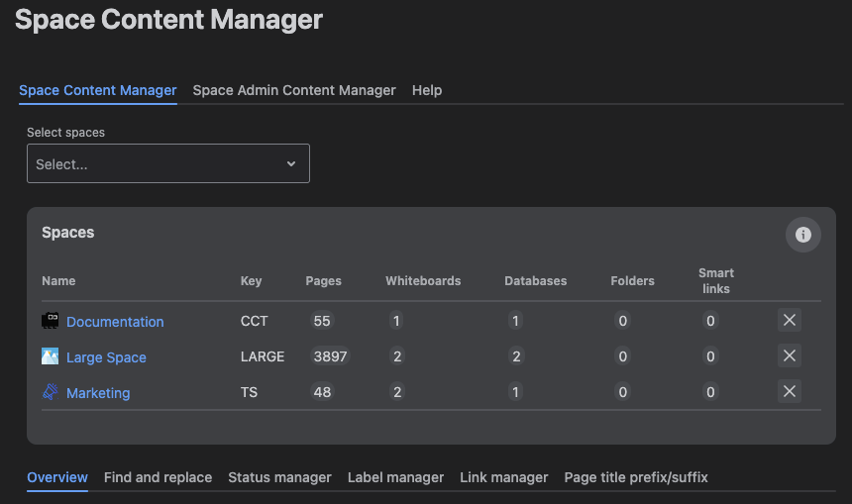Open the Spaces info icon
852x504 pixels.
[802, 235]
